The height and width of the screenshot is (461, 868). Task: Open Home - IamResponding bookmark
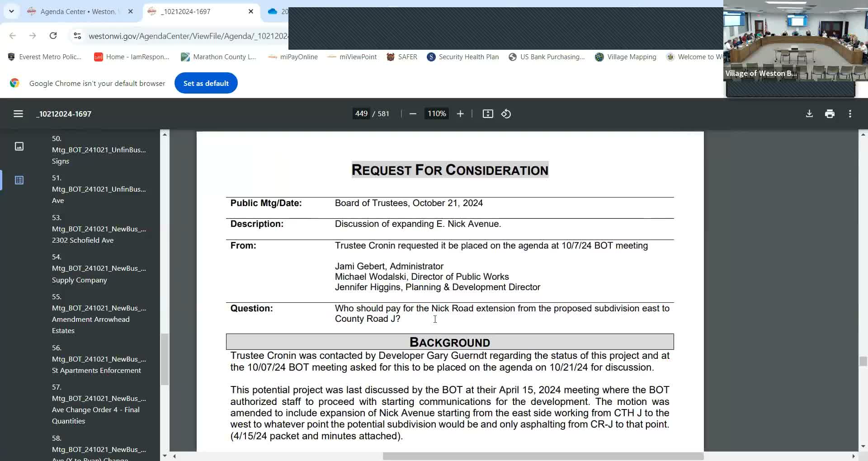pyautogui.click(x=132, y=57)
